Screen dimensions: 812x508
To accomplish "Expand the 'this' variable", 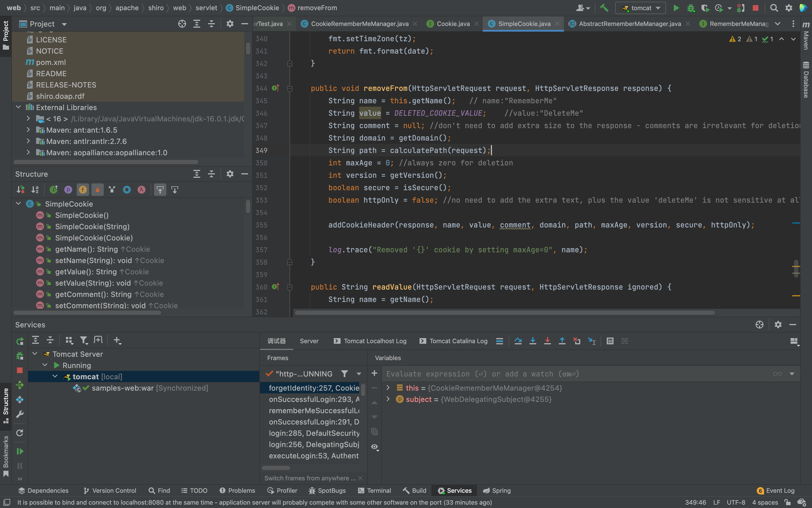I will point(388,388).
